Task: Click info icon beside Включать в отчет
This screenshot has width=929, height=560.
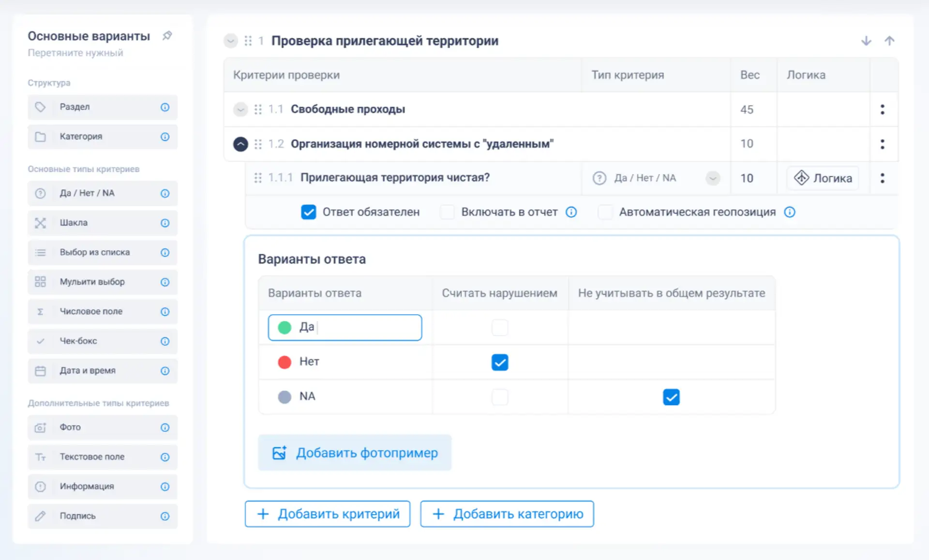Action: [x=571, y=212]
